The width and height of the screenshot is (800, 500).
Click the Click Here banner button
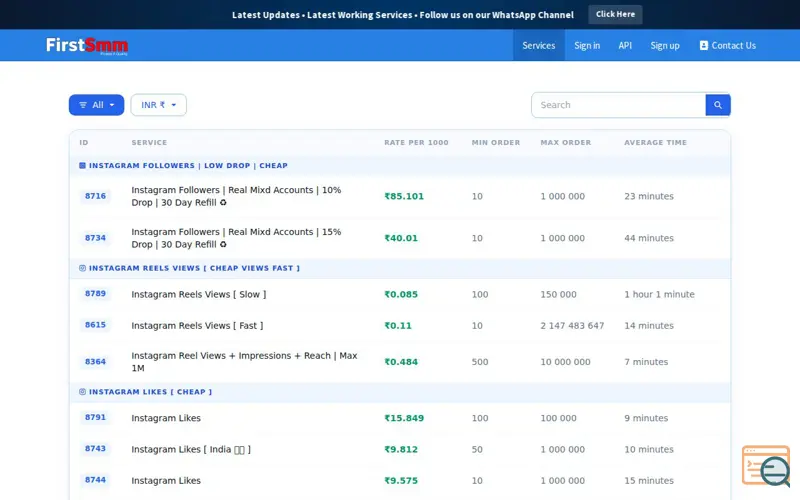pyautogui.click(x=615, y=14)
